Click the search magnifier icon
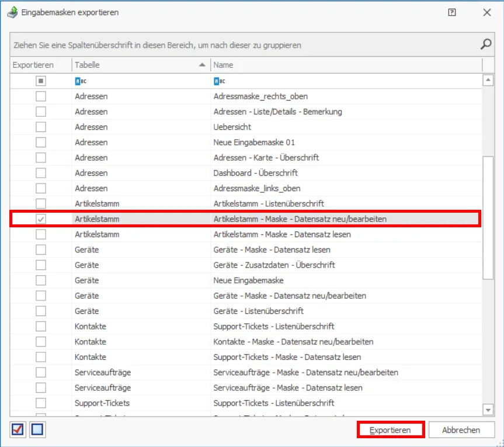This screenshot has width=504, height=447. 486,44
